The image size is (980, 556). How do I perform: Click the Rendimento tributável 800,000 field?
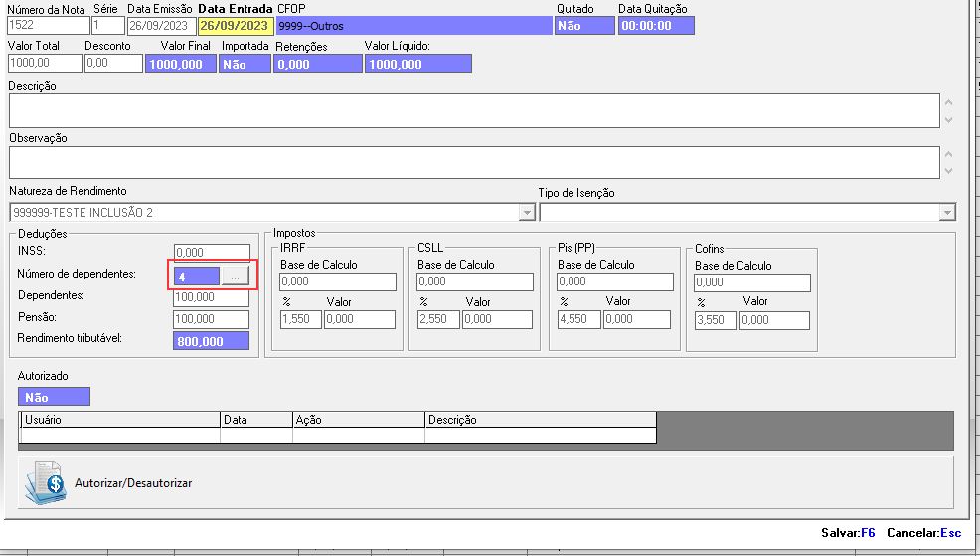(x=212, y=341)
